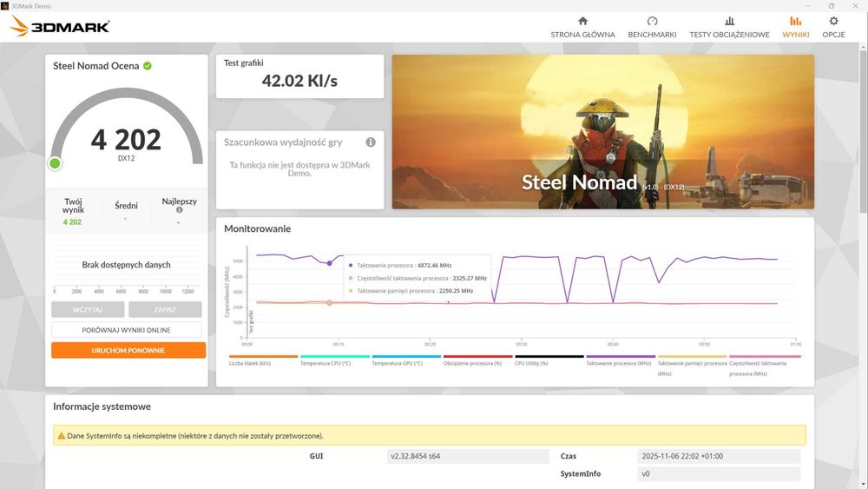Viewport: 868px width, 489px height.
Task: Maximize the 3DMark Demo window
Action: point(832,5)
